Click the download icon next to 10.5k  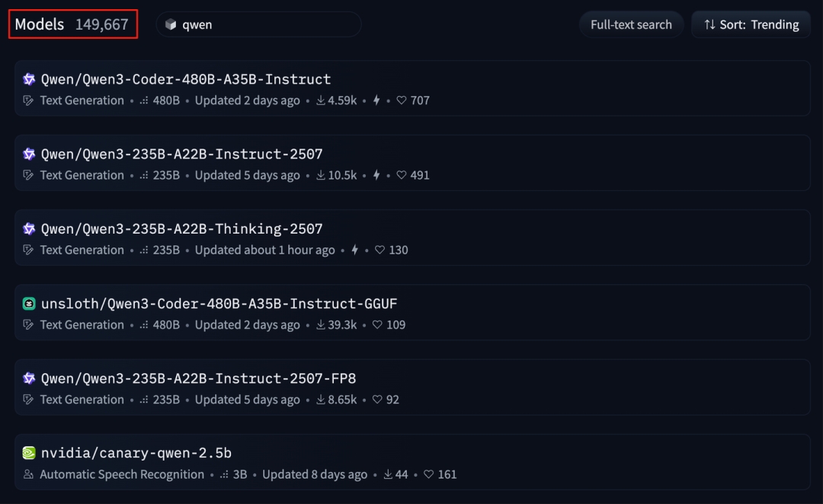pos(321,175)
